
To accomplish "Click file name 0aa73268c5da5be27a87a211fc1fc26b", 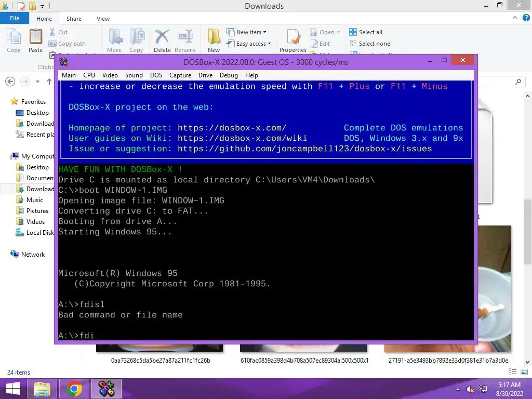I will [161, 361].
